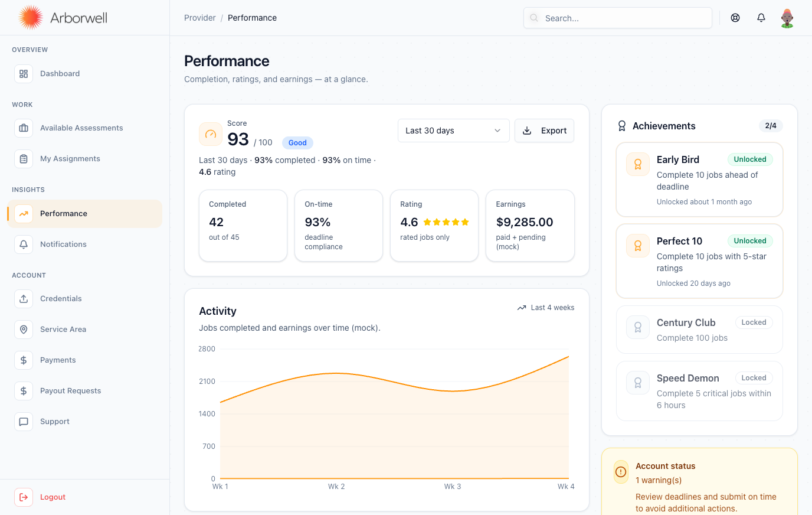This screenshot has width=812, height=515.
Task: Click the score gauge icon
Action: click(x=211, y=134)
